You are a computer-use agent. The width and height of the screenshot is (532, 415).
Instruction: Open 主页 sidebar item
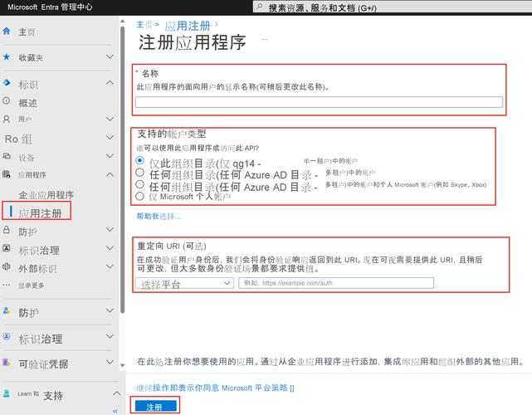27,32
